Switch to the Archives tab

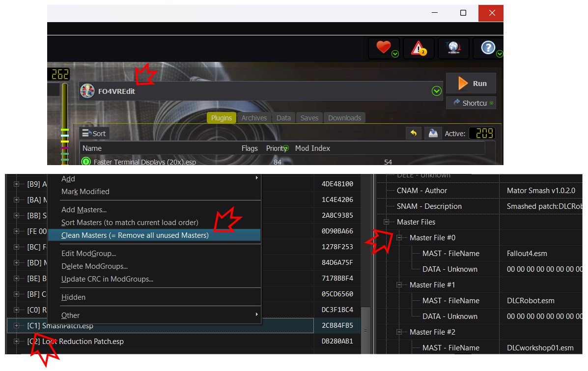coord(254,118)
